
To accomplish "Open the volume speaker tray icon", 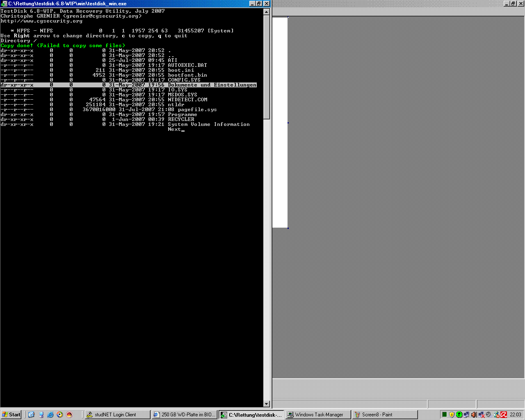I will coord(474,415).
